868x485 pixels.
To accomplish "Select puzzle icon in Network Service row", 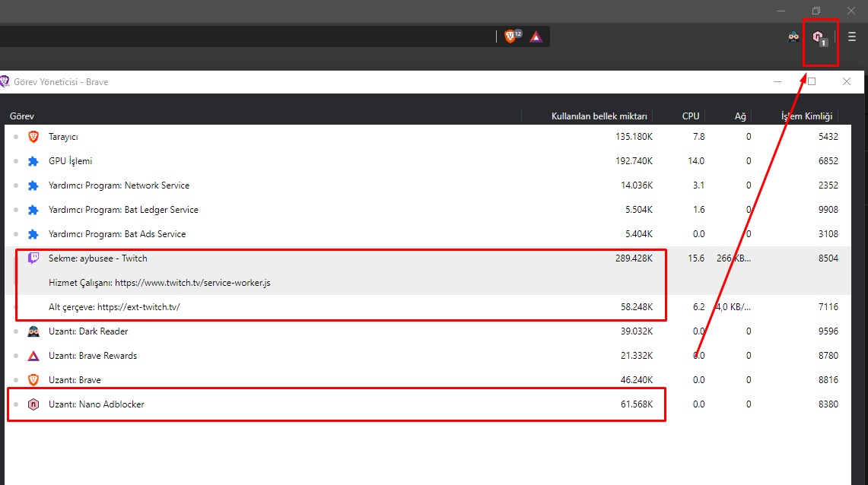I will pos(33,185).
